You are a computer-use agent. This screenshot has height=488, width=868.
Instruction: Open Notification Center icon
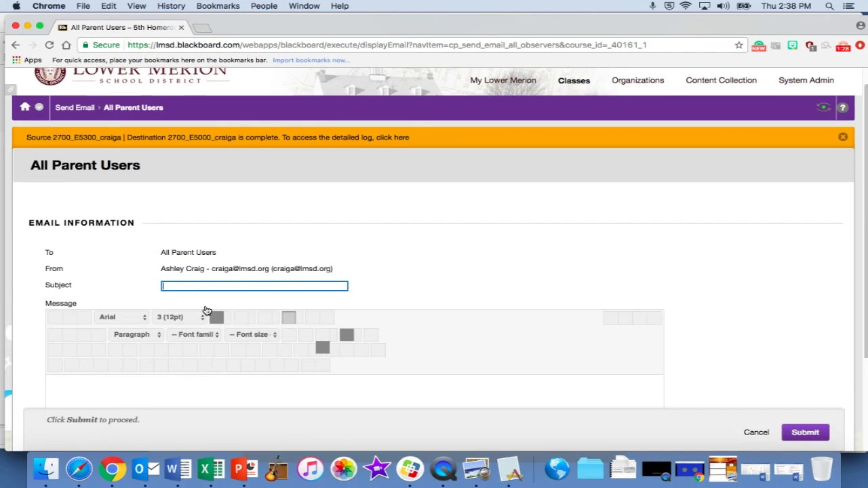(x=849, y=6)
